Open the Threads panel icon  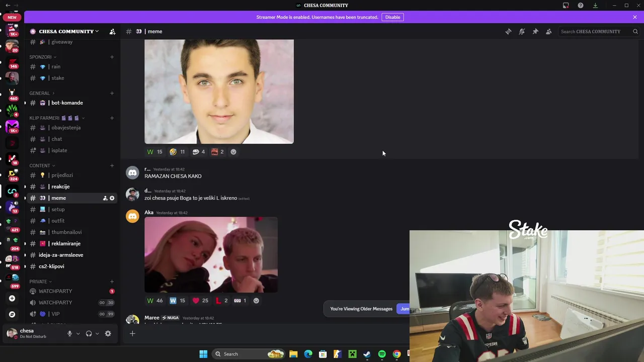pyautogui.click(x=508, y=31)
